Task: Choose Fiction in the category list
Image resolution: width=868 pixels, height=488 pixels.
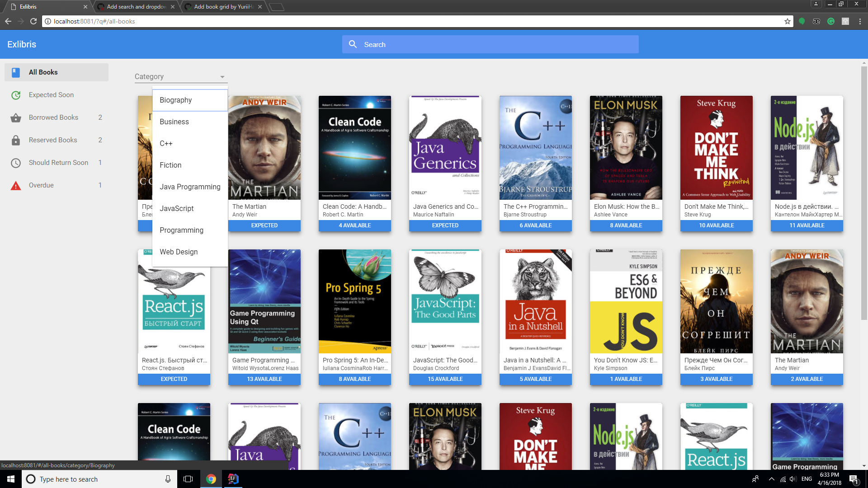Action: click(x=190, y=165)
